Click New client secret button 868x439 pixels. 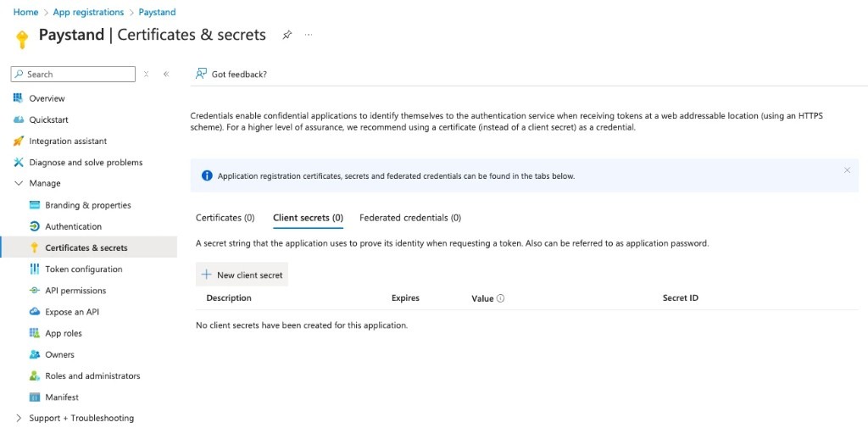point(242,275)
